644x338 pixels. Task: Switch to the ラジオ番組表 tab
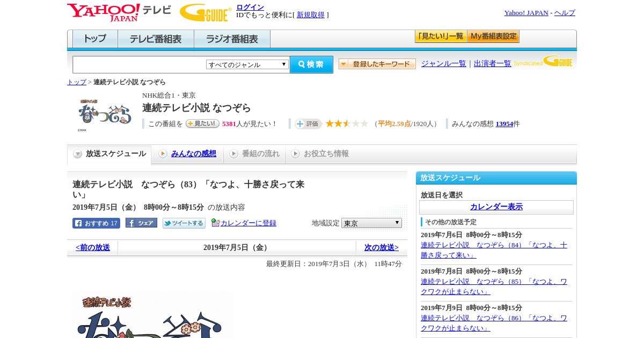[232, 39]
